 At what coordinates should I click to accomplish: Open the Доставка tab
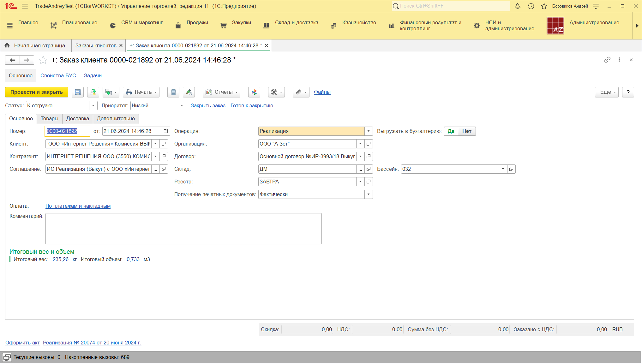(77, 118)
